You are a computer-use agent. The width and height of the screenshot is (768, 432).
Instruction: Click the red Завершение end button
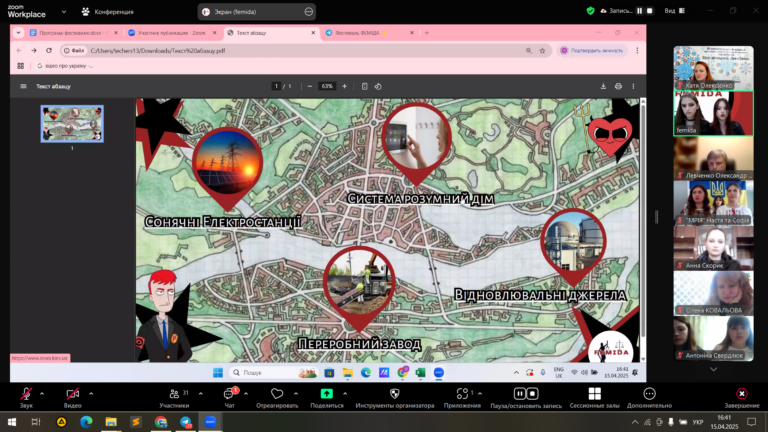pyautogui.click(x=741, y=394)
